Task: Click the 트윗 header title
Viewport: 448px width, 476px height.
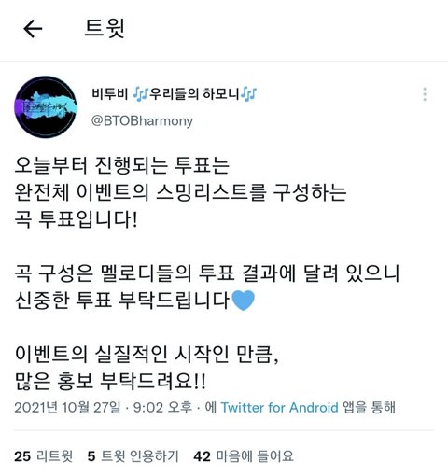Action: [x=105, y=28]
